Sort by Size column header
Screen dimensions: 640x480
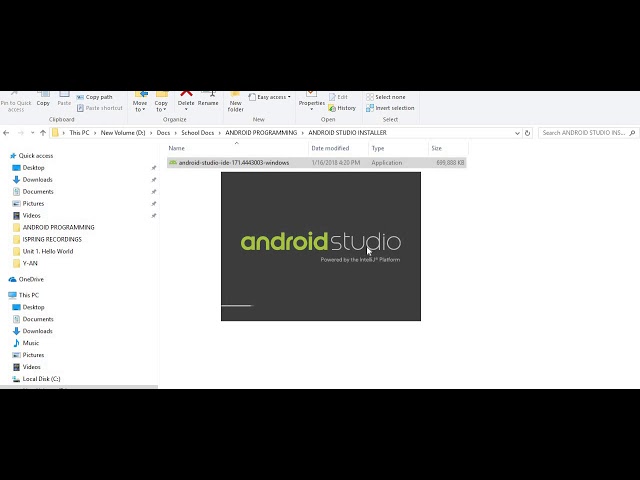(x=448, y=148)
